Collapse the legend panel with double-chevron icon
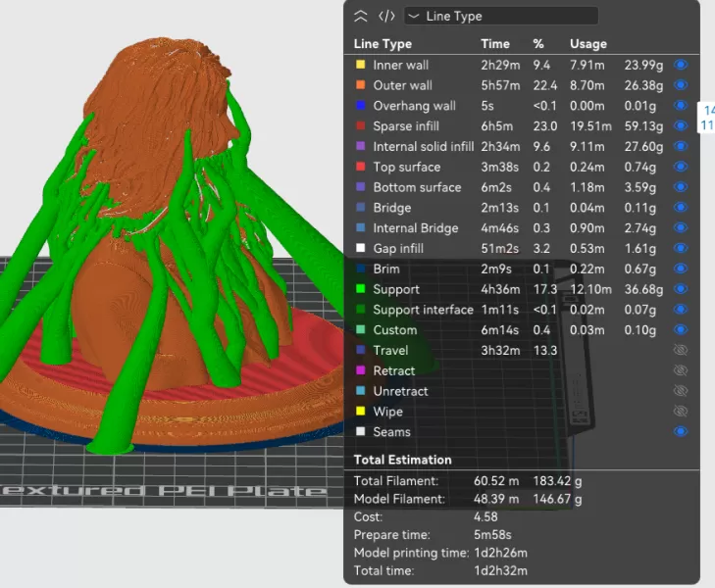 click(360, 17)
